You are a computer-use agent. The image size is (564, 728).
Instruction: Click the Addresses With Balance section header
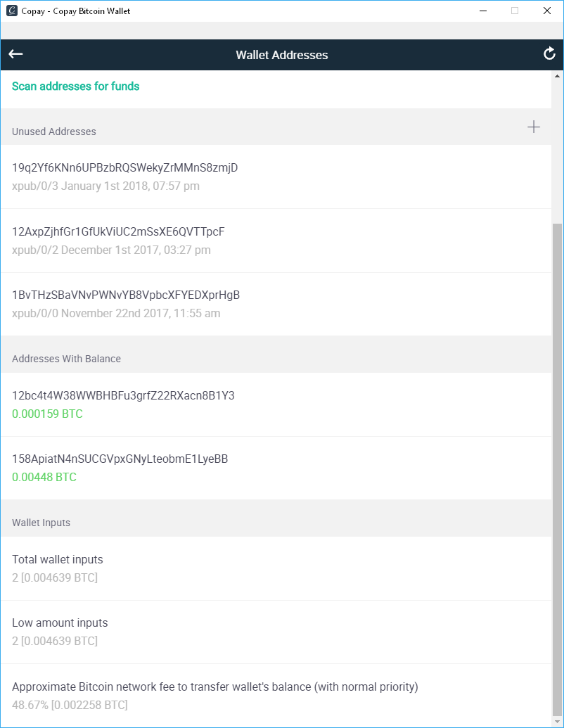66,358
